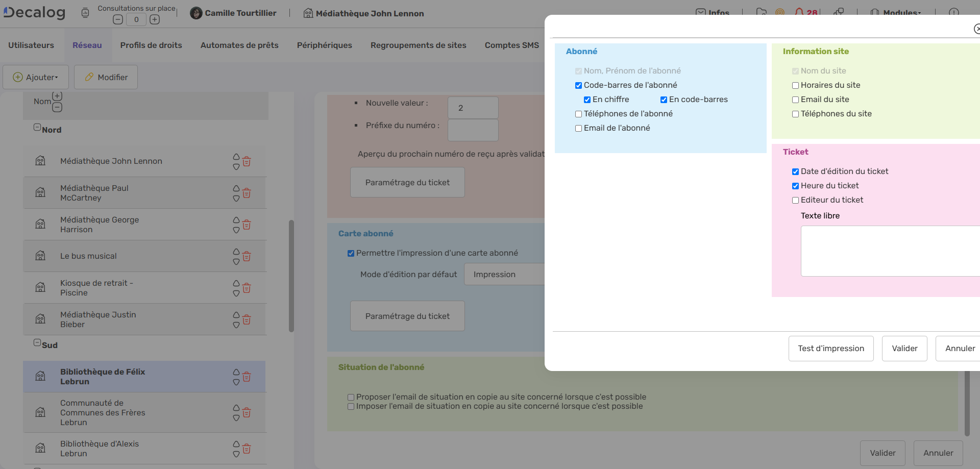
Task: Collapse the Sud group in site list
Action: [x=37, y=342]
